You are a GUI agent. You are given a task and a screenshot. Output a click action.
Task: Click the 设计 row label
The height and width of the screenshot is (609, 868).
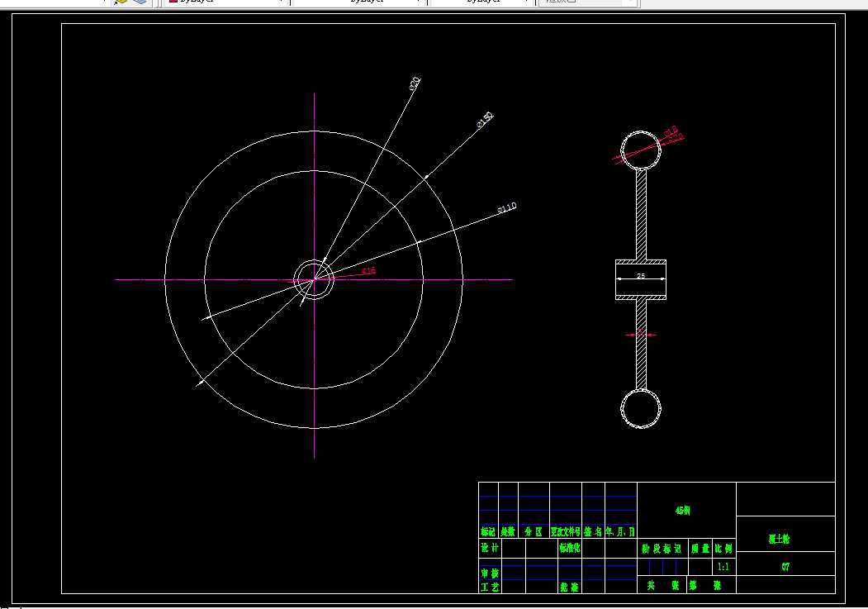[x=490, y=548]
